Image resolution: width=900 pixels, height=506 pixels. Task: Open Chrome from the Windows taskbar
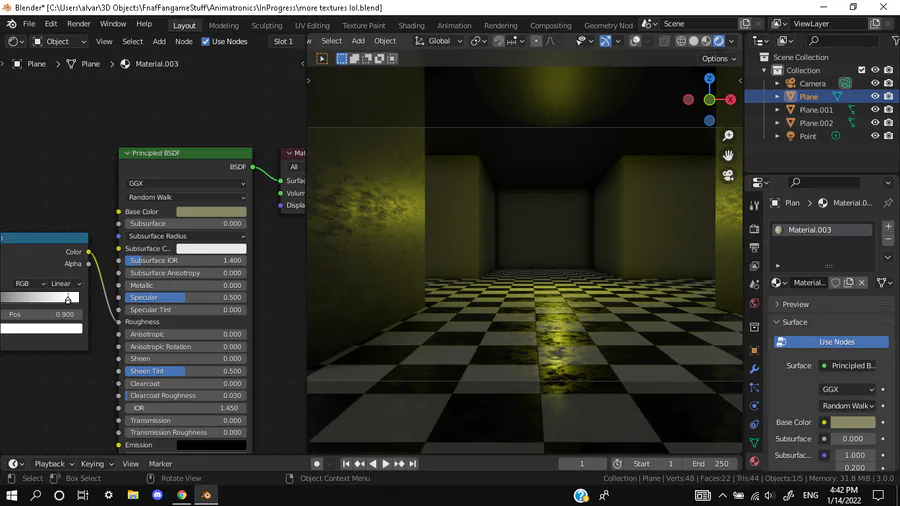point(181,495)
